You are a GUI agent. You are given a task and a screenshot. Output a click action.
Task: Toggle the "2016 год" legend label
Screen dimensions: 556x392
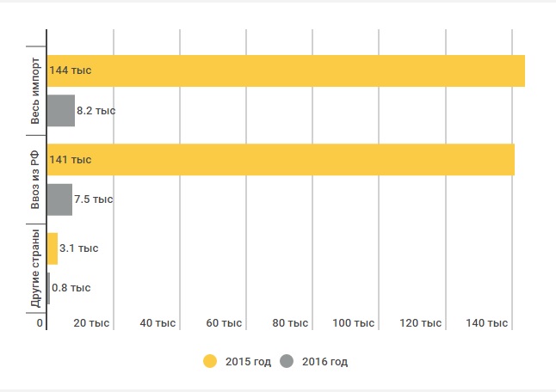[x=325, y=362]
